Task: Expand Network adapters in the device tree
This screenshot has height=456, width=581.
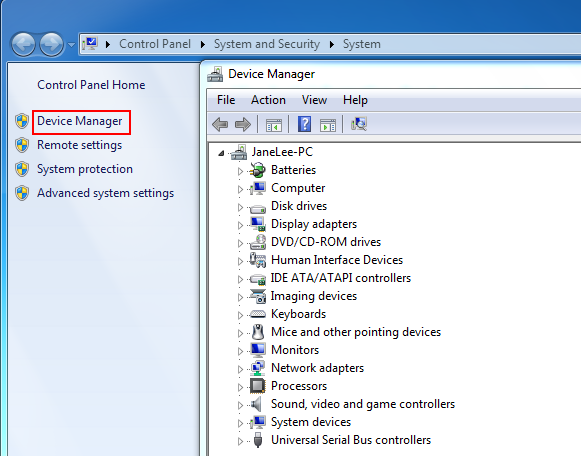Action: point(240,369)
